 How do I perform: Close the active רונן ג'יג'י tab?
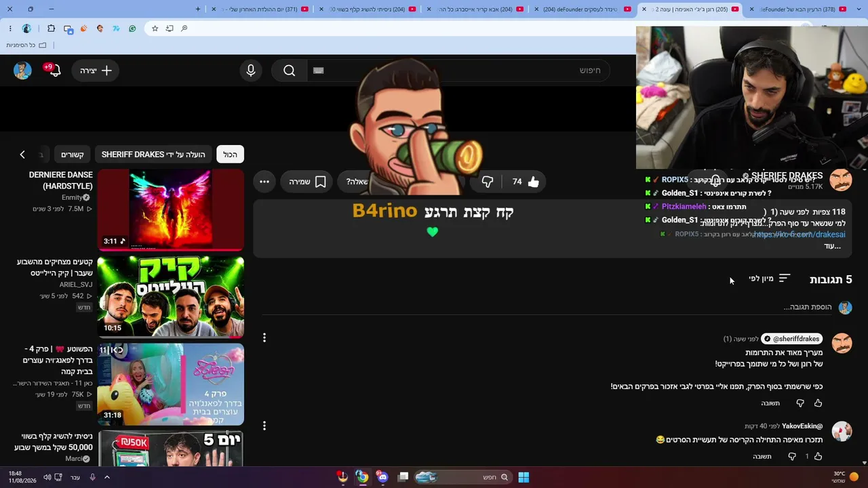[x=644, y=9]
